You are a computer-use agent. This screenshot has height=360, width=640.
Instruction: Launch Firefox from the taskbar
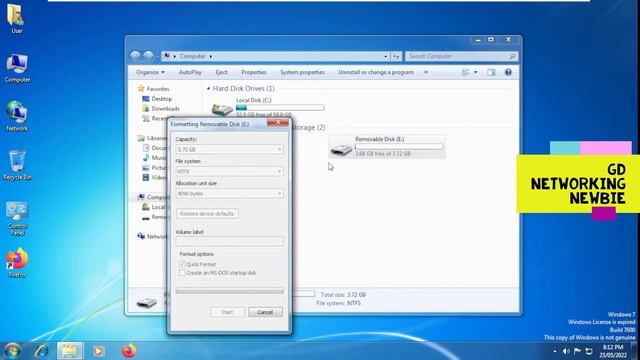129,351
